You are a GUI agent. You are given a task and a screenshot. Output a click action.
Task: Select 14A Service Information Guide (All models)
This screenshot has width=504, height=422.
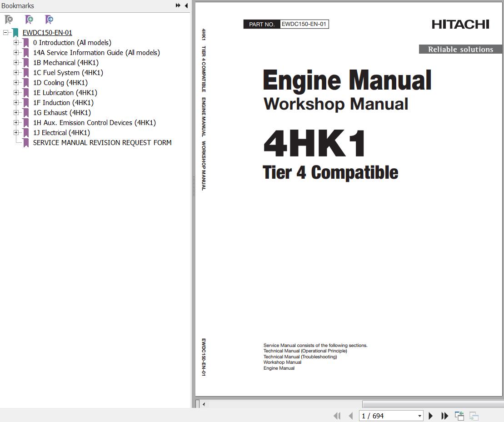pos(96,52)
